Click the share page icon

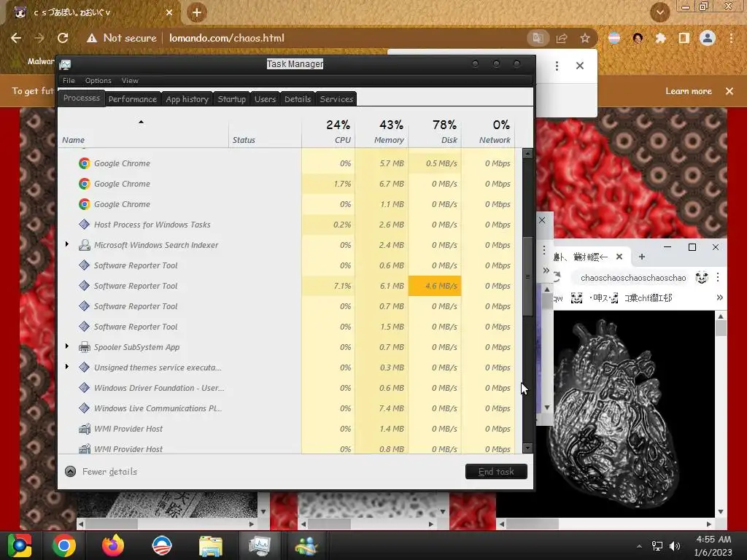(x=562, y=38)
